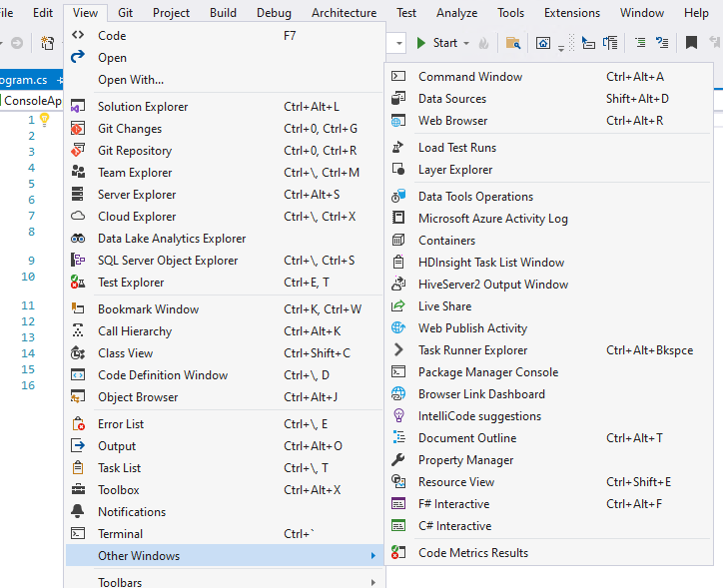This screenshot has width=723, height=588.
Task: Select Containers from Other Windows
Action: point(548,240)
